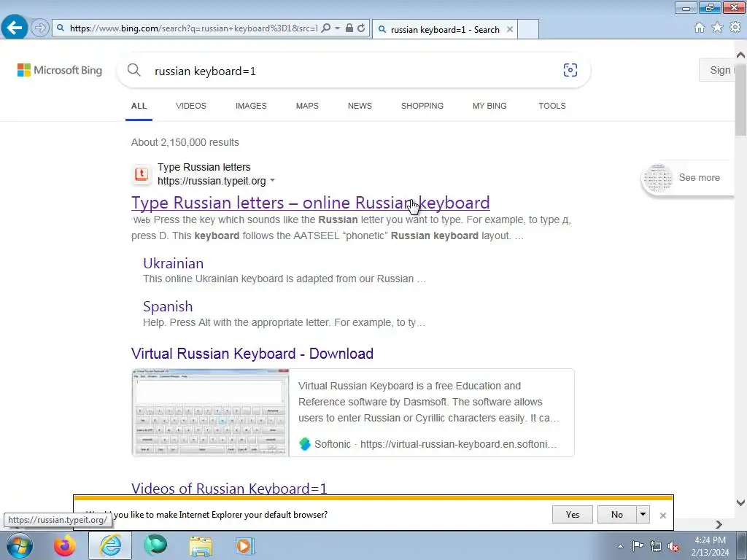Launch Firefox from the taskbar
The image size is (747, 560).
(65, 545)
